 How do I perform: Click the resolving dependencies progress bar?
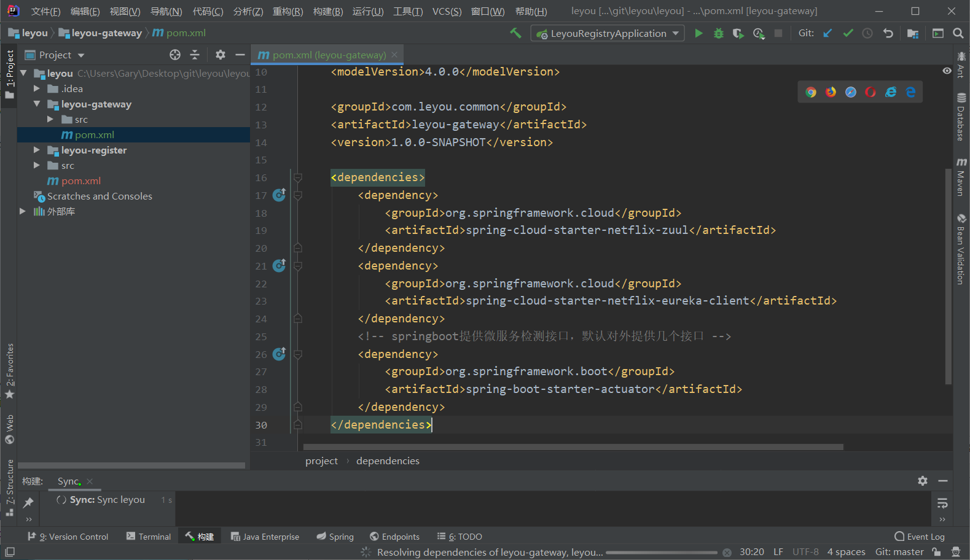662,553
